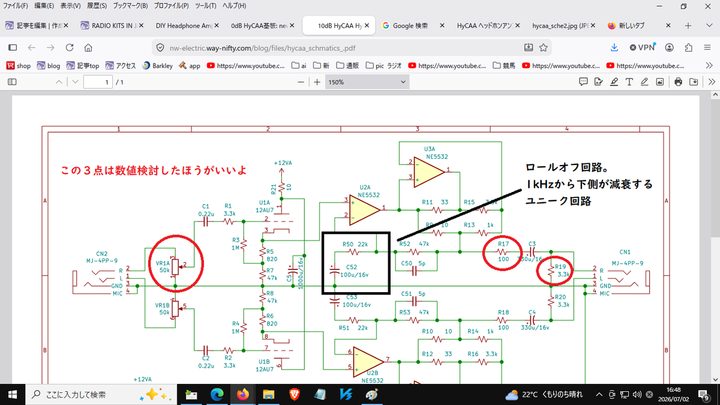Open Brave browser from the taskbar
This screenshot has width=720, height=405.
tap(294, 394)
